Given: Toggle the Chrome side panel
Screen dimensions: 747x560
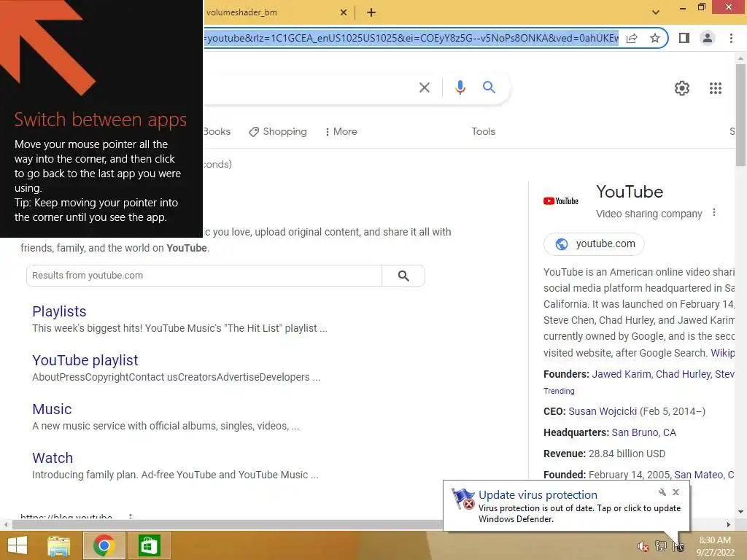Looking at the screenshot, I should click(x=684, y=38).
